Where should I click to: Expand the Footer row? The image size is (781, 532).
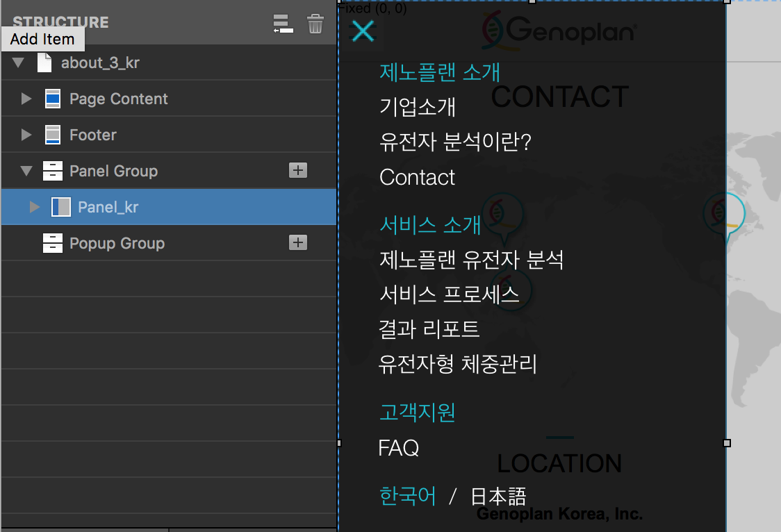point(26,135)
